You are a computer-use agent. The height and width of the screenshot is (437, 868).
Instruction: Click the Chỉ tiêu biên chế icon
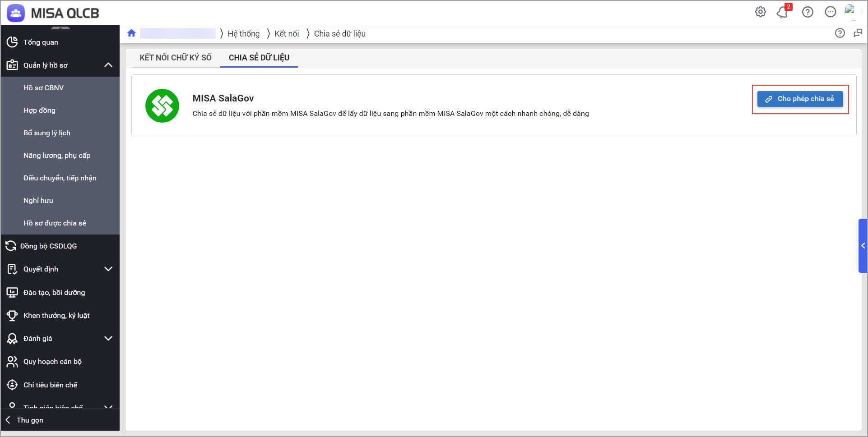pos(12,385)
